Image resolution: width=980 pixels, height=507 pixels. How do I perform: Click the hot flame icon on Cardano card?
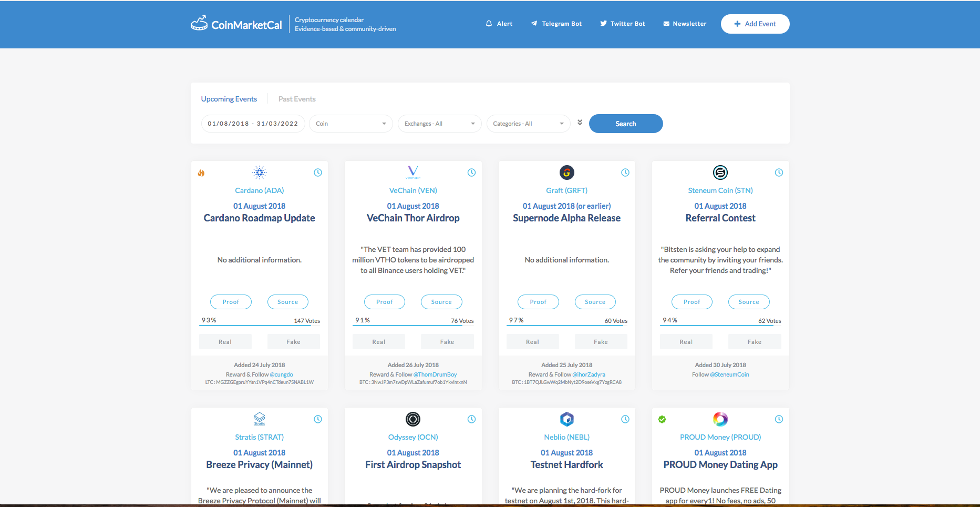click(201, 173)
